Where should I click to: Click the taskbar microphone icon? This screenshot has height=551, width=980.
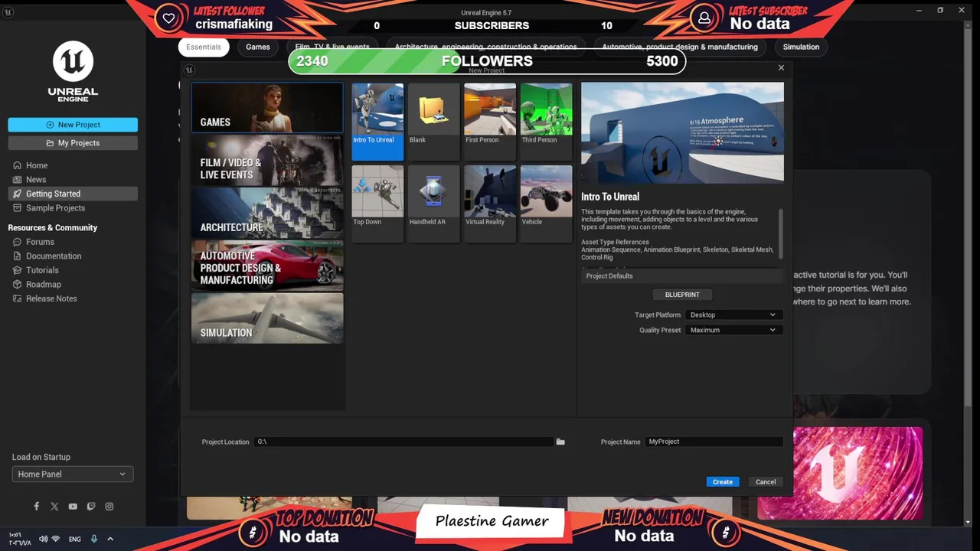[94, 539]
